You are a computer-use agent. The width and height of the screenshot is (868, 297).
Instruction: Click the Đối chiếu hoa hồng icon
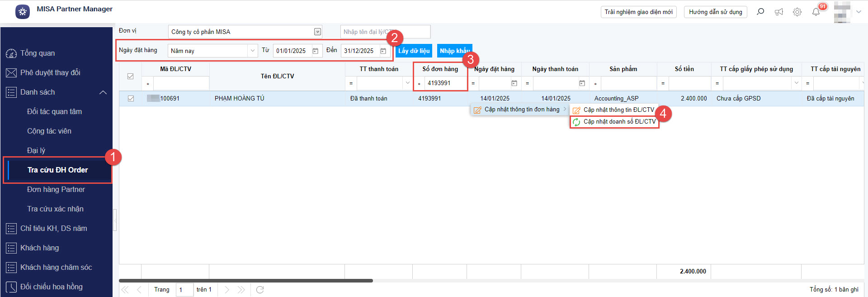pyautogui.click(x=11, y=287)
